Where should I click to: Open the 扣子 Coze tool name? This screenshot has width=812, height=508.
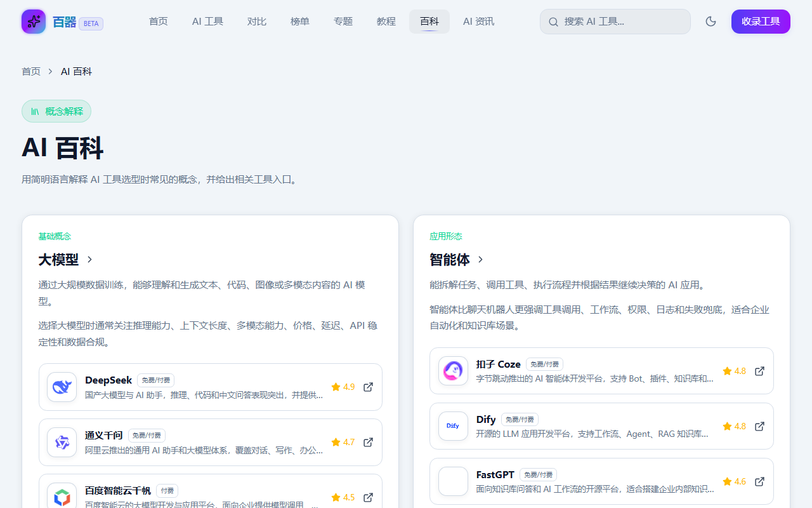point(499,364)
